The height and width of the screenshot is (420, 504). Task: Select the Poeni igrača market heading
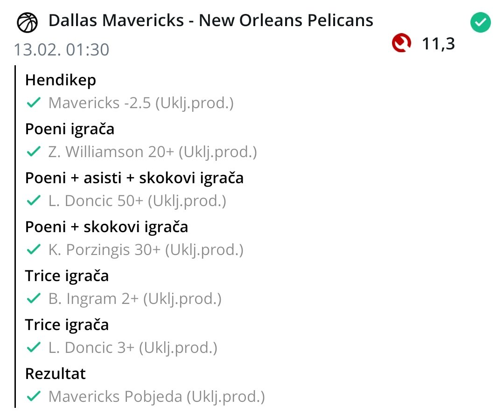click(x=70, y=129)
